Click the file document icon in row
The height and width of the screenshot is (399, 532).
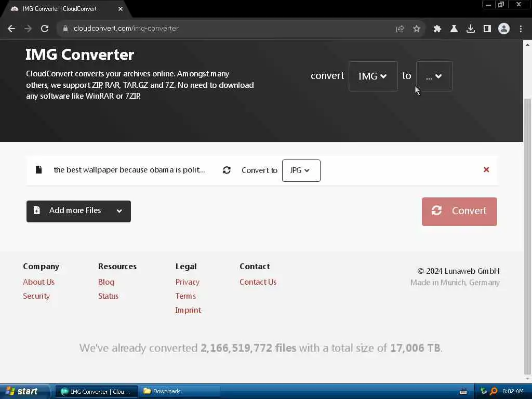tap(38, 170)
